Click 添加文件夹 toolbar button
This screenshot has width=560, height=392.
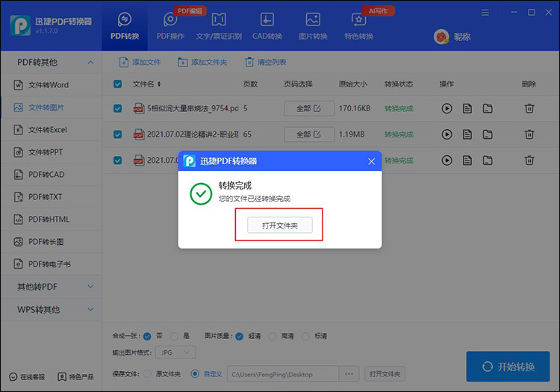click(202, 62)
